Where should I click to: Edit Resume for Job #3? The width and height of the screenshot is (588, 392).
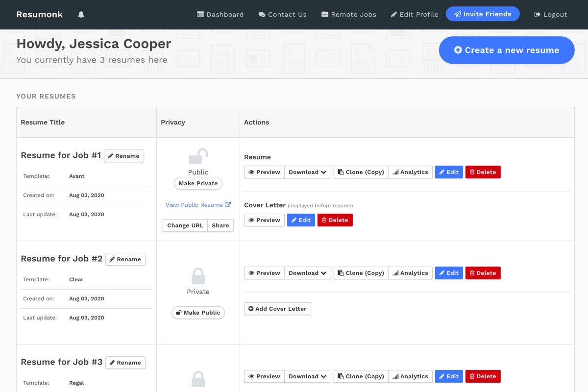point(448,376)
